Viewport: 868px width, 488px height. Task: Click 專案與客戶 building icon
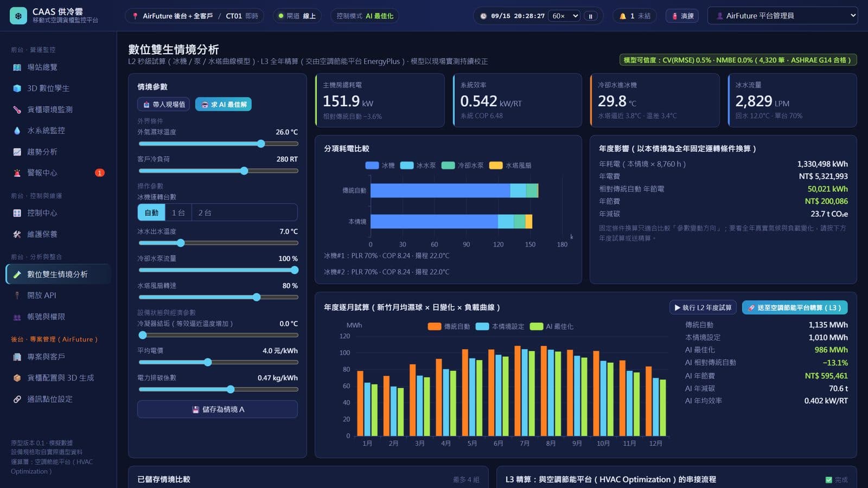[17, 357]
